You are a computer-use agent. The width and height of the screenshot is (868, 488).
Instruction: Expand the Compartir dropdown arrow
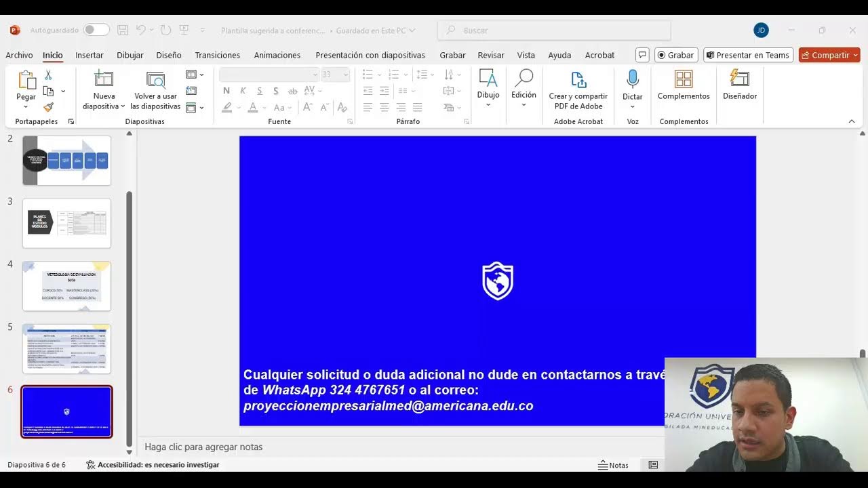point(856,55)
